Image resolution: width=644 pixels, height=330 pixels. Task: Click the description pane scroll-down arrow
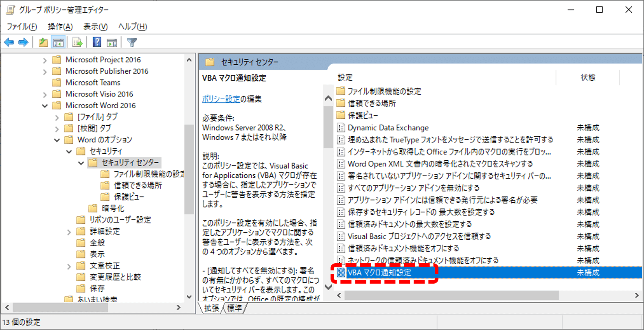[x=329, y=287]
